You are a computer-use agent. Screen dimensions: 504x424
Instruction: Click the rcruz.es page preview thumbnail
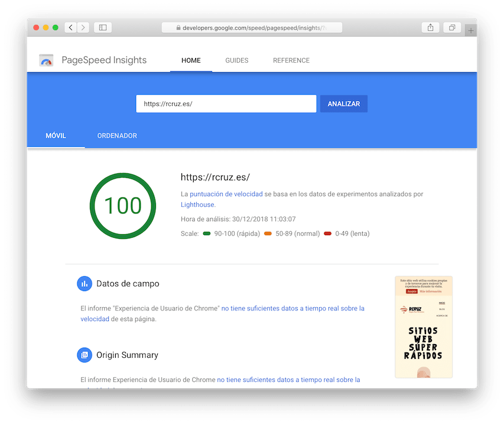[x=424, y=327]
